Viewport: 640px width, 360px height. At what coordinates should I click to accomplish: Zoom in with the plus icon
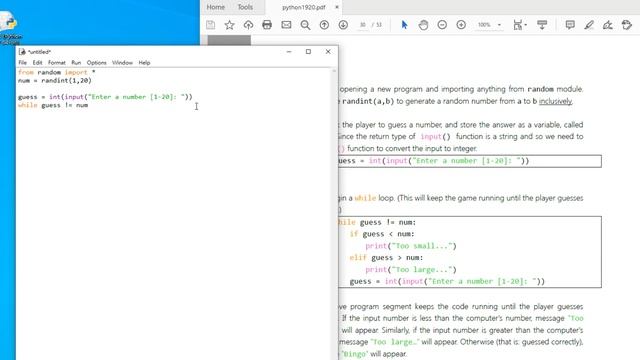(x=461, y=25)
